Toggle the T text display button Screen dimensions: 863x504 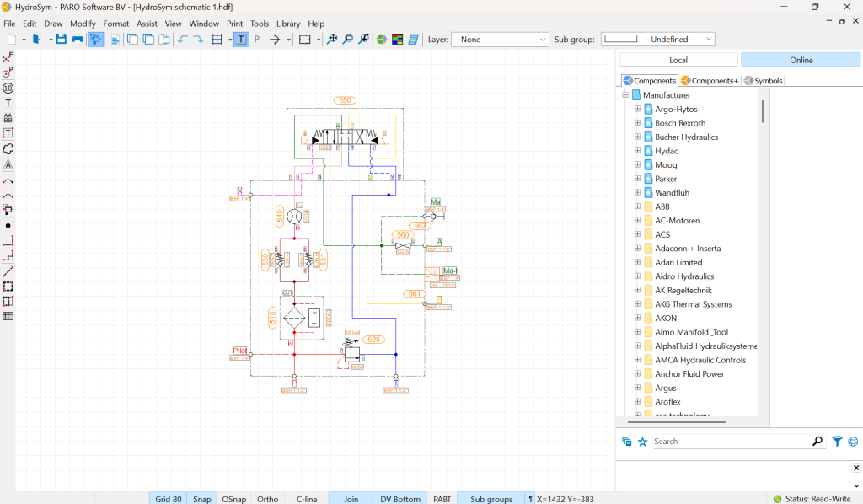tap(241, 39)
